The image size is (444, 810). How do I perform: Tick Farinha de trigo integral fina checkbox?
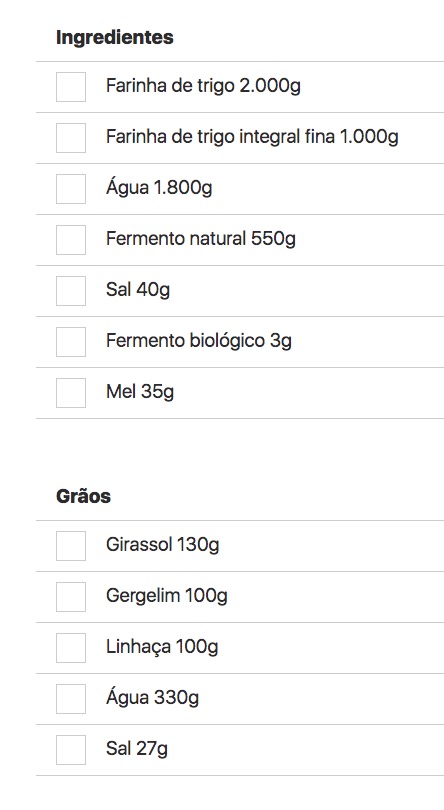(71, 138)
